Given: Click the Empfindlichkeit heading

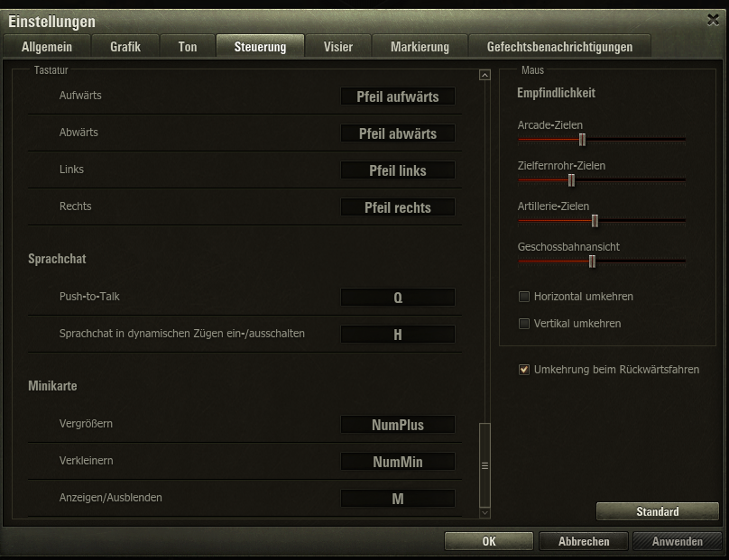Looking at the screenshot, I should pos(556,93).
